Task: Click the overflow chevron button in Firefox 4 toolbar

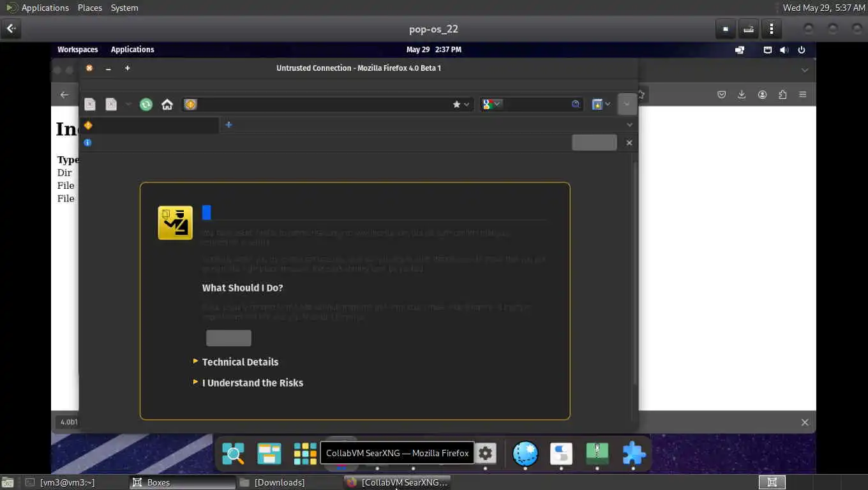Action: [x=627, y=104]
